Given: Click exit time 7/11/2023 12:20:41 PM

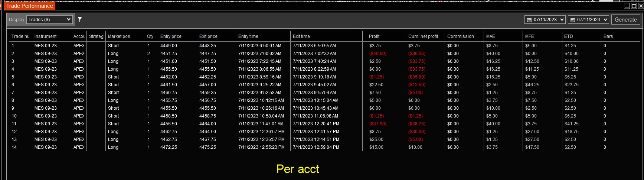Looking at the screenshot, I should (316, 124).
